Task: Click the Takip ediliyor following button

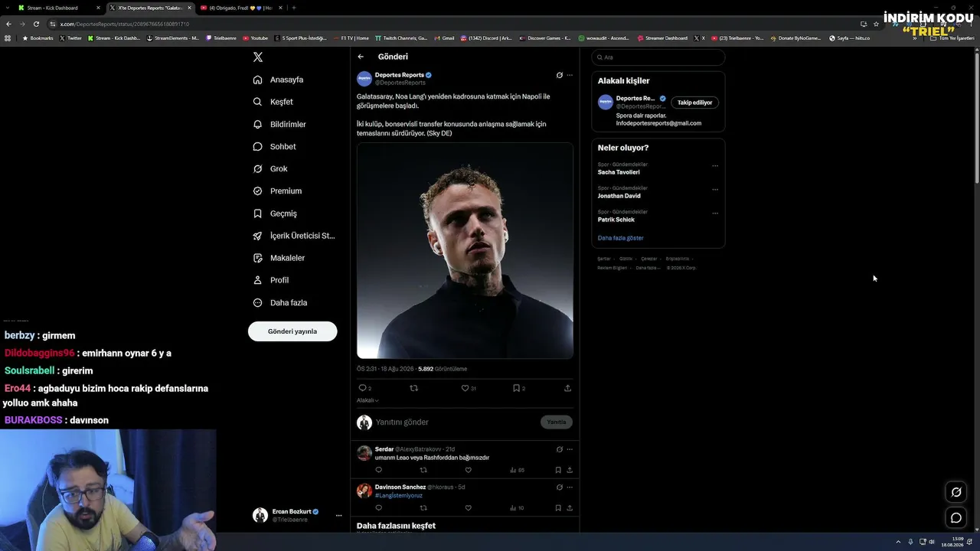Action: (x=694, y=103)
